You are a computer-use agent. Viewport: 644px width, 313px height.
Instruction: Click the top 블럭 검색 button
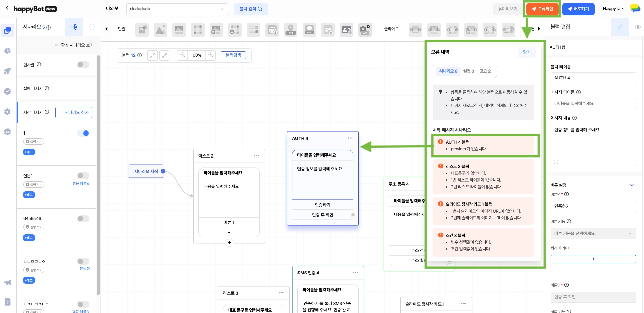tap(251, 9)
